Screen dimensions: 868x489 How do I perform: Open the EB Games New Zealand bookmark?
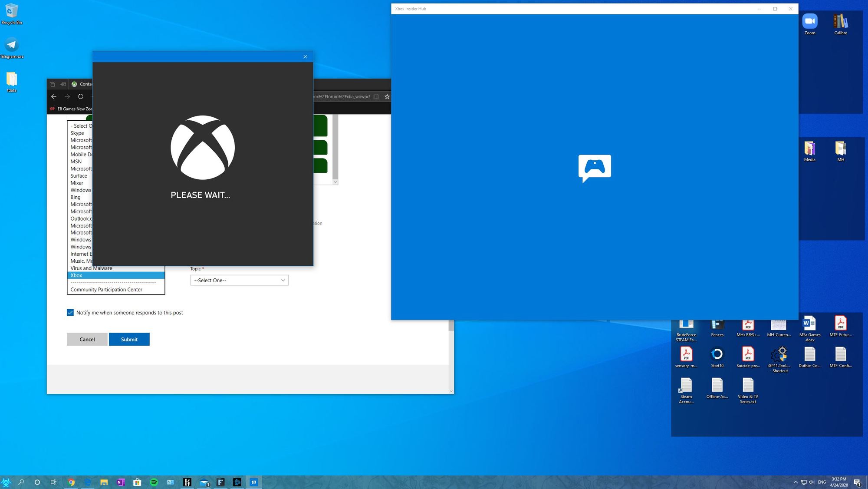[x=74, y=109]
